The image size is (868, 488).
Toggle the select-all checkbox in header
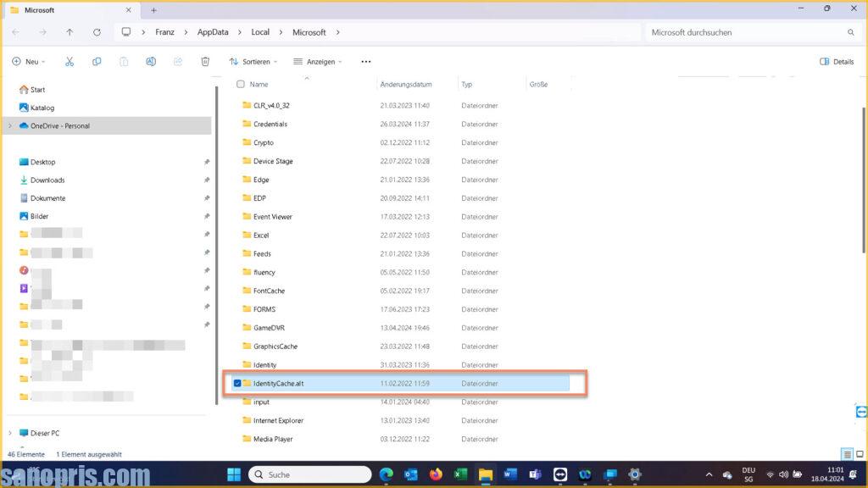pyautogui.click(x=241, y=84)
